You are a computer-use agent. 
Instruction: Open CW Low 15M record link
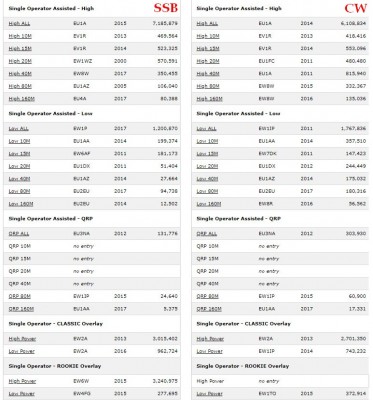[207, 154]
